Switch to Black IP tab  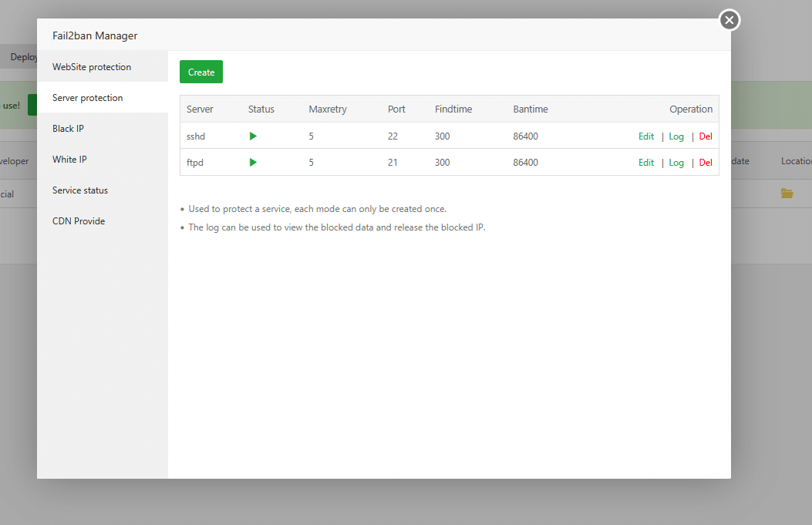pos(103,129)
